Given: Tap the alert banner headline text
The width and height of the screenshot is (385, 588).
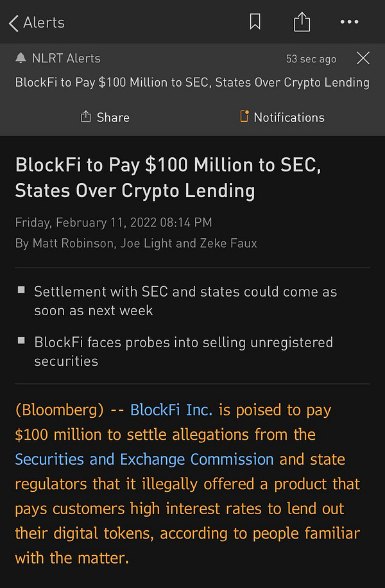Looking at the screenshot, I should 192,82.
